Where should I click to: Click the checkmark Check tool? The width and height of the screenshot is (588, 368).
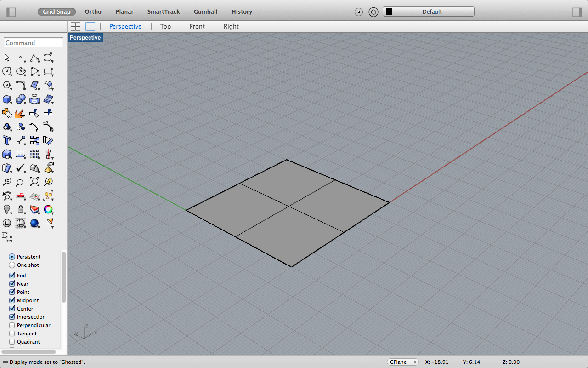(x=21, y=168)
